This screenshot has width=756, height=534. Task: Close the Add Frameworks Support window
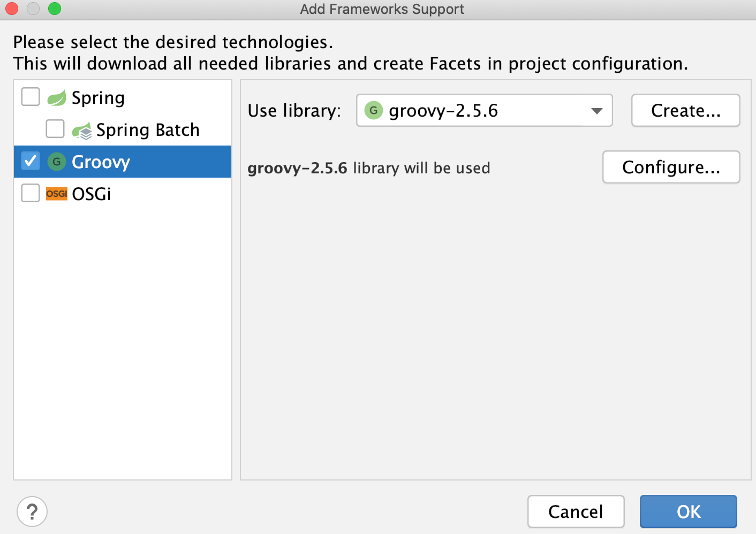(12, 9)
